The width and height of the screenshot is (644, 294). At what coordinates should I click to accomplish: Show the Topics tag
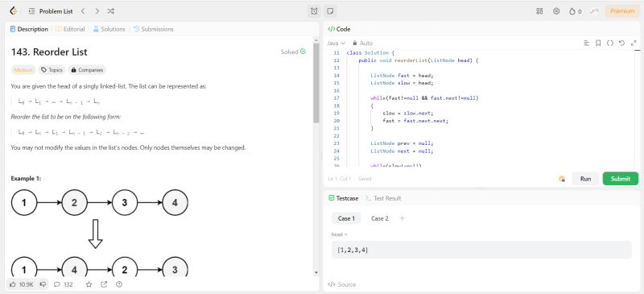click(52, 70)
